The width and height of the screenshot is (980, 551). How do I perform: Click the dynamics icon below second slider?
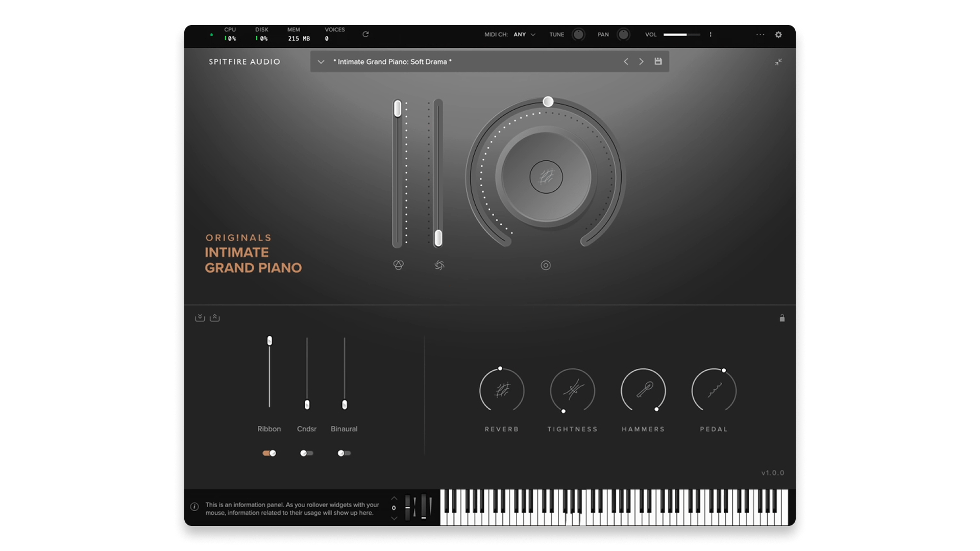point(439,265)
